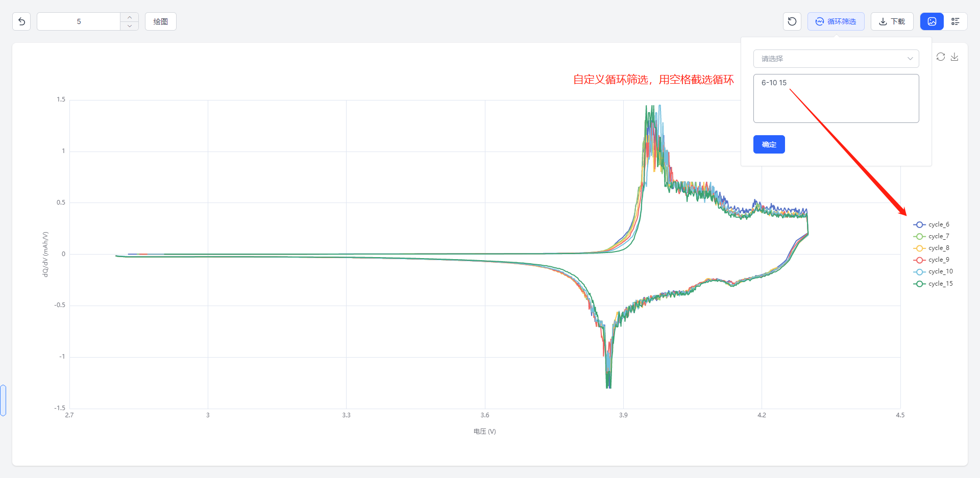Save chart as image icon
980x478 pixels.
[x=954, y=57]
